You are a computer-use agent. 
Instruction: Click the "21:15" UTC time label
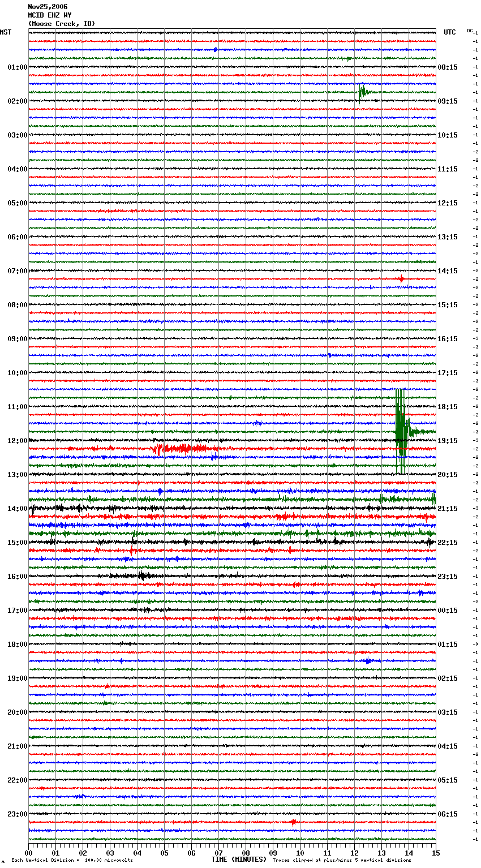pos(448,509)
